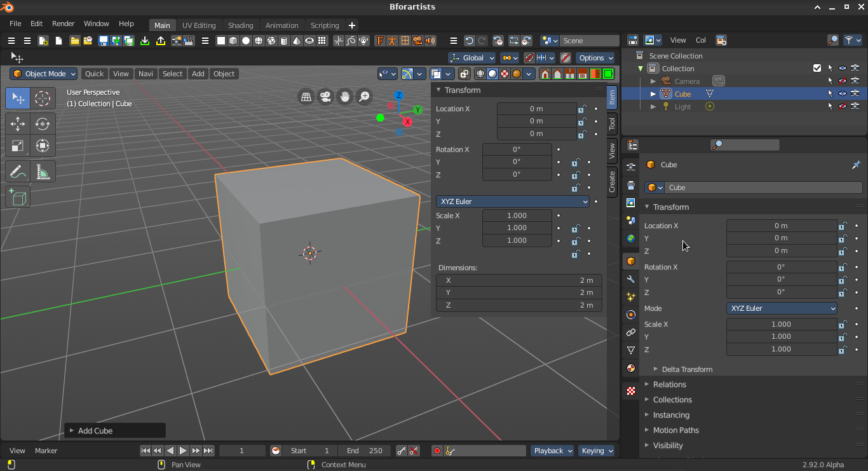The image size is (868, 471).
Task: Toggle Cube visibility eye in outliner
Action: coord(843,93)
